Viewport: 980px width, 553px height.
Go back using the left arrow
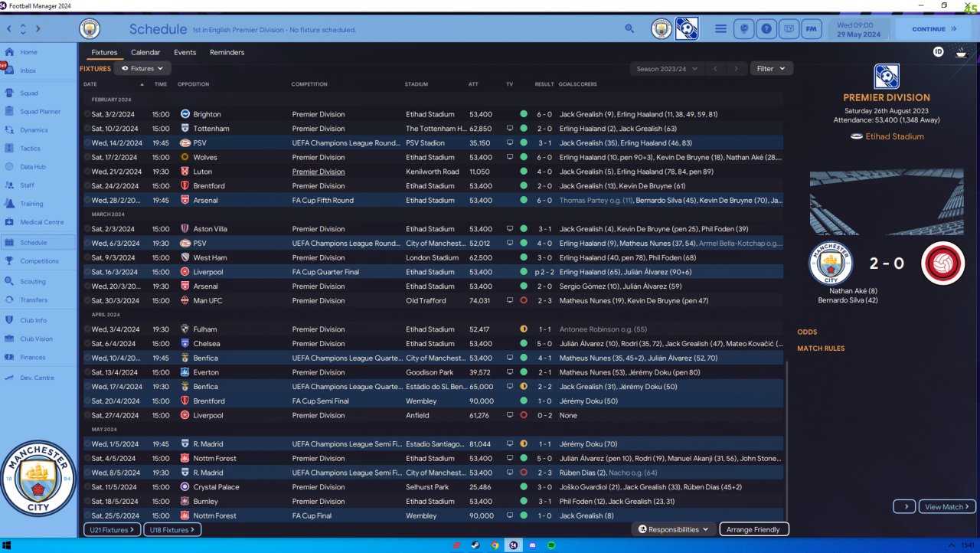[x=8, y=29]
